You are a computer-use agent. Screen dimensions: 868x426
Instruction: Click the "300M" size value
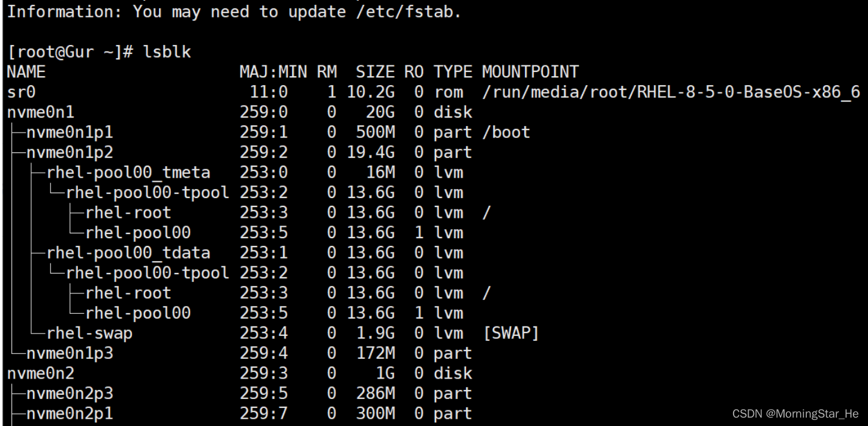[x=375, y=413]
